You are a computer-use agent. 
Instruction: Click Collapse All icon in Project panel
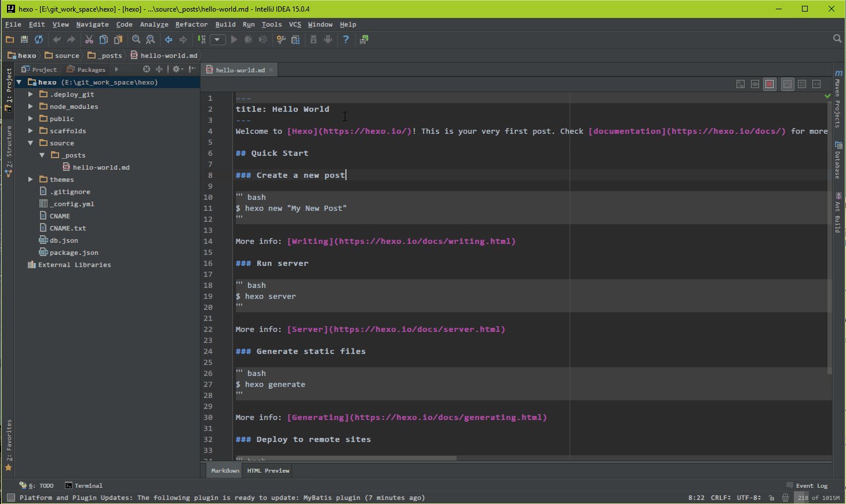[x=159, y=69]
